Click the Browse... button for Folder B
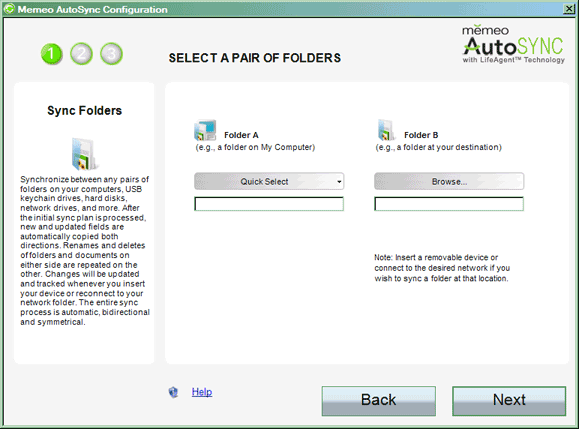579x429 pixels. [x=449, y=181]
